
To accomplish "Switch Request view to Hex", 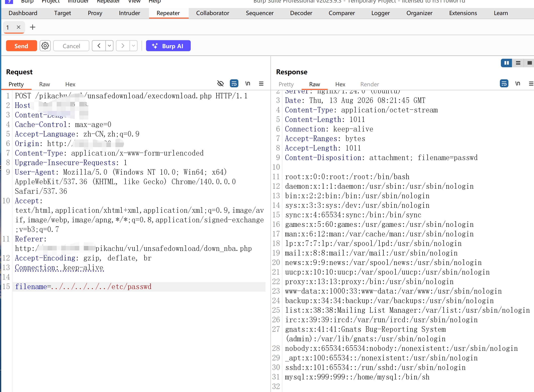I will pyautogui.click(x=70, y=84).
